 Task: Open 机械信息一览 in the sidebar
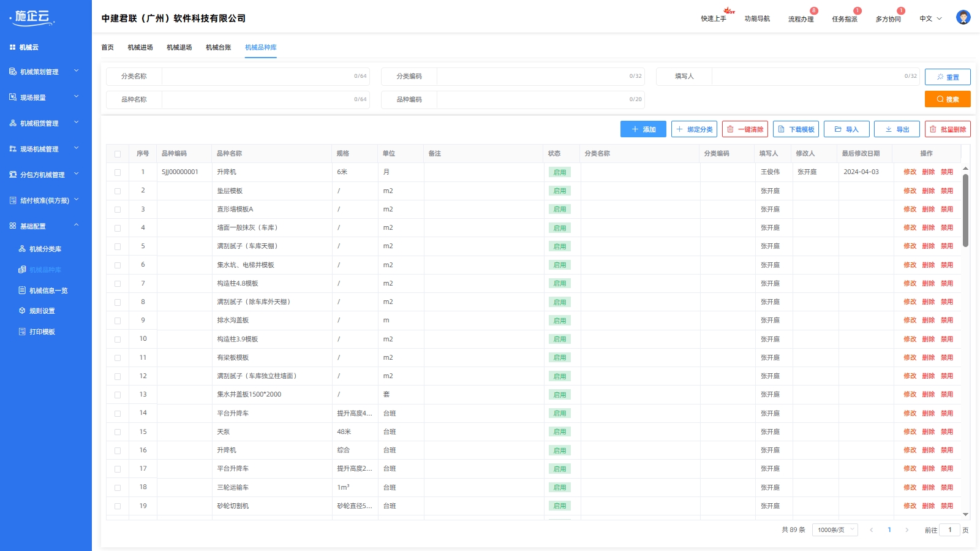point(48,291)
